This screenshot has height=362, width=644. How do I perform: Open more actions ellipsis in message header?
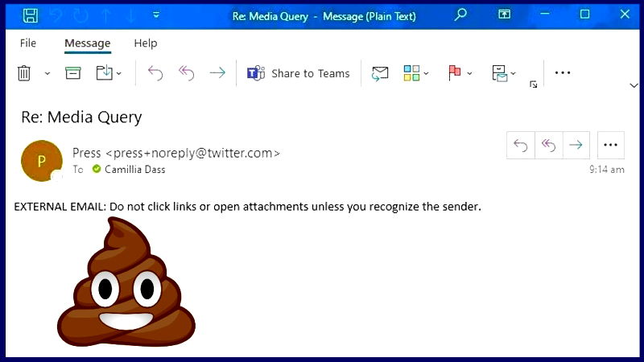[x=610, y=145]
